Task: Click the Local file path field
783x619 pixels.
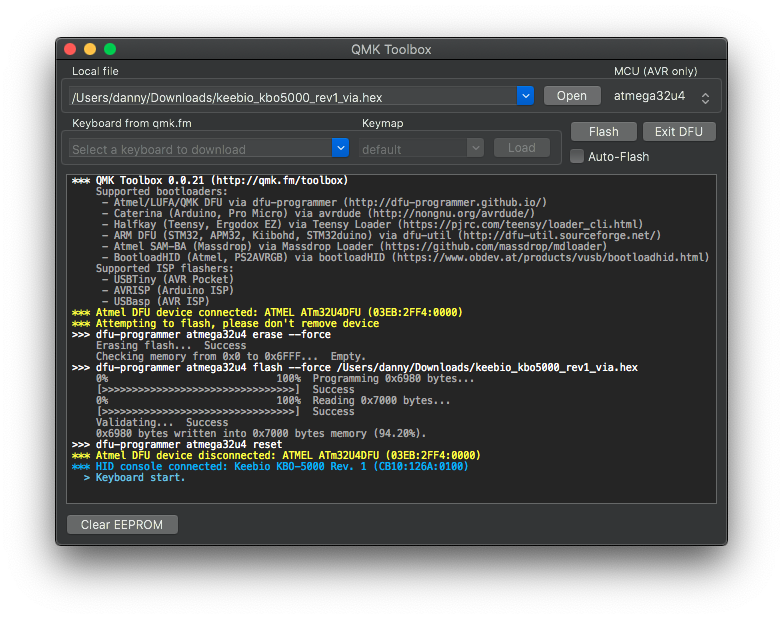Action: [292, 97]
